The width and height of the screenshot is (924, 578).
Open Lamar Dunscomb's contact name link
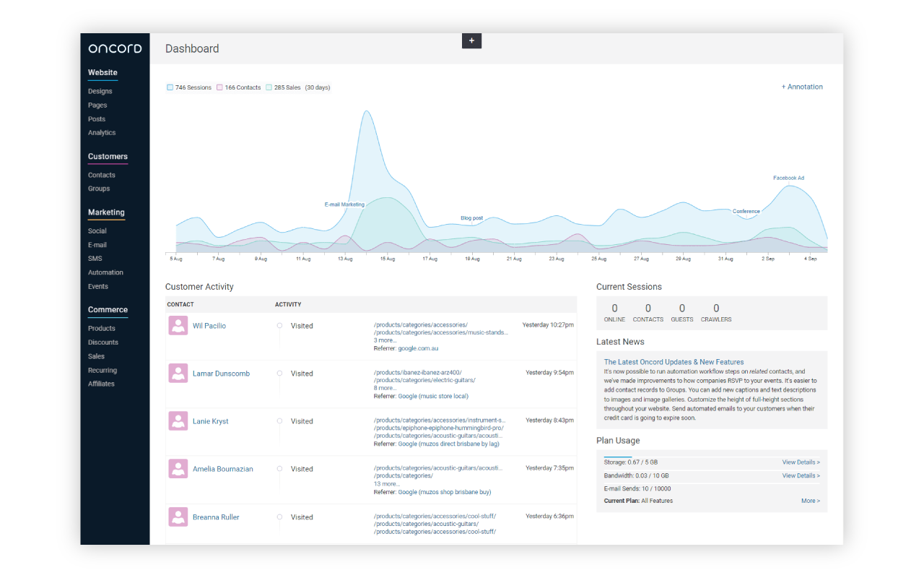221,374
